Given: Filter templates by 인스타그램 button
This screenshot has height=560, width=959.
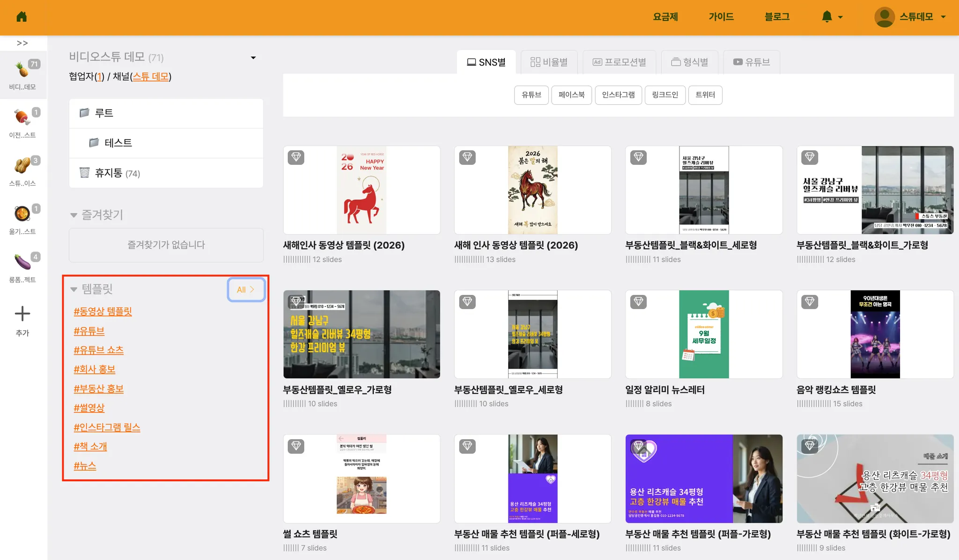Looking at the screenshot, I should click(618, 95).
